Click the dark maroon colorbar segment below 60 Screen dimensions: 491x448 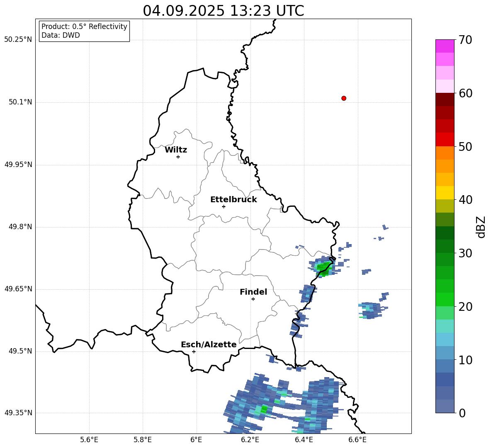[445, 99]
